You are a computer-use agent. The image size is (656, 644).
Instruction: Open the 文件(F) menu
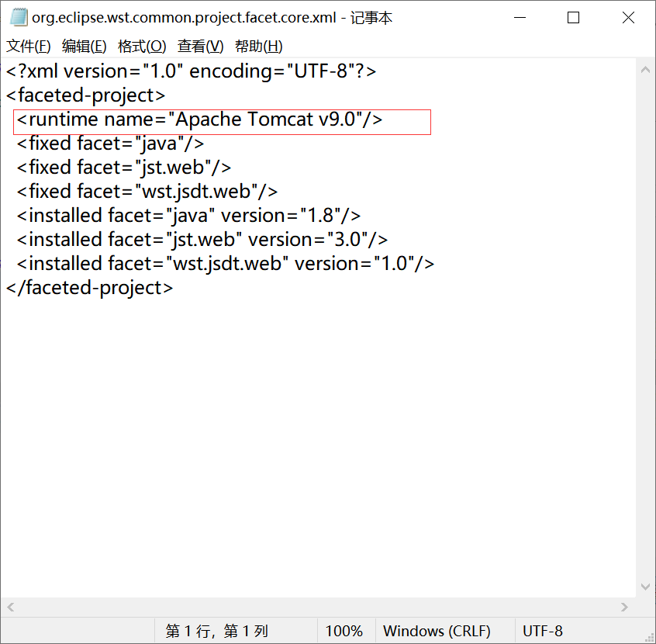pos(29,46)
